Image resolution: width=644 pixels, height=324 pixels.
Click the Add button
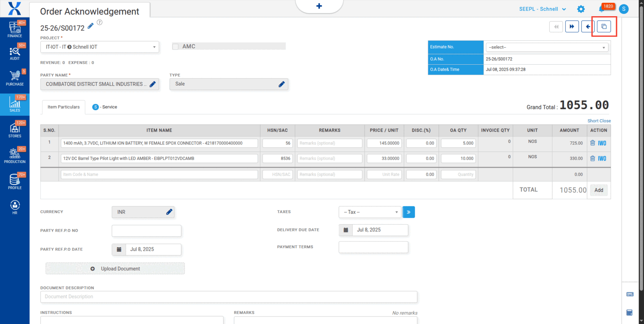tap(599, 190)
